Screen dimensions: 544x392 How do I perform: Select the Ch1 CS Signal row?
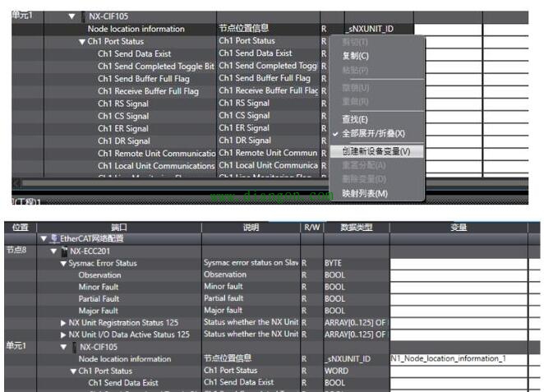[123, 116]
